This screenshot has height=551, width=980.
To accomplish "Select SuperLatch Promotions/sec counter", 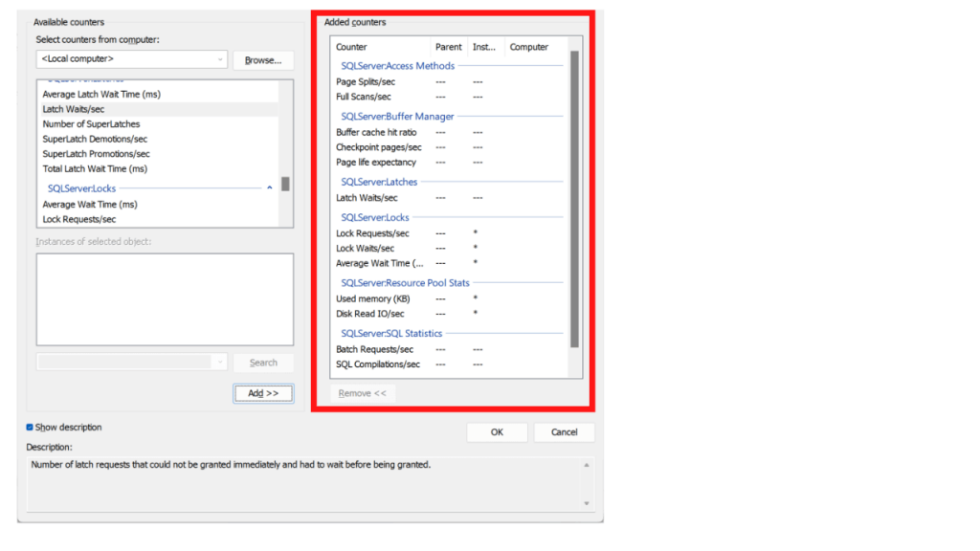I will [x=97, y=154].
